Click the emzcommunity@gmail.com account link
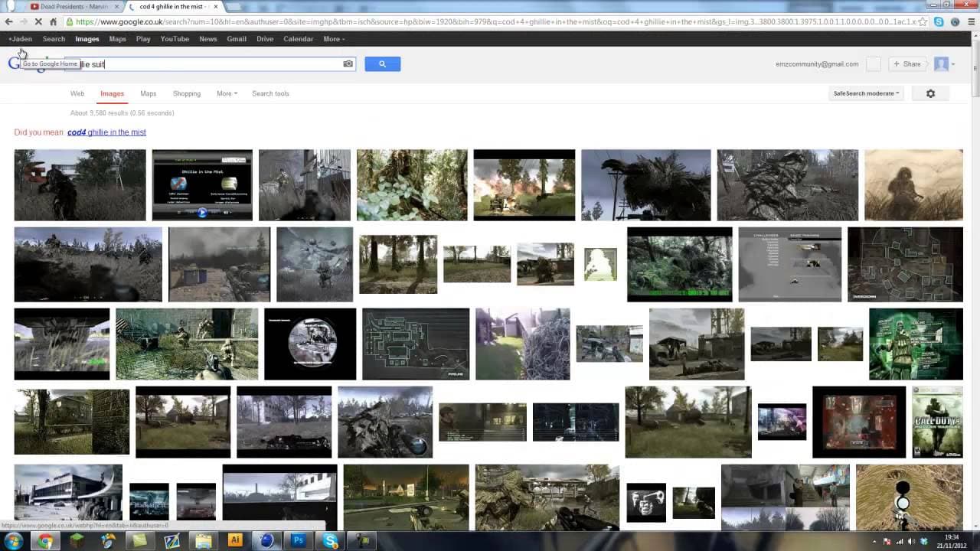Image resolution: width=980 pixels, height=551 pixels. point(817,64)
